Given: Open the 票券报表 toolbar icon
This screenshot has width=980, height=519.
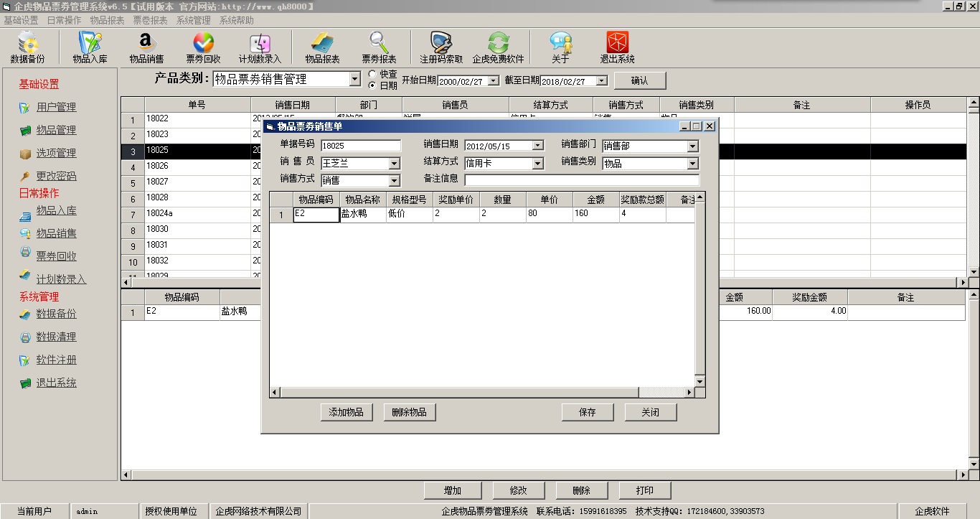Looking at the screenshot, I should (x=379, y=48).
